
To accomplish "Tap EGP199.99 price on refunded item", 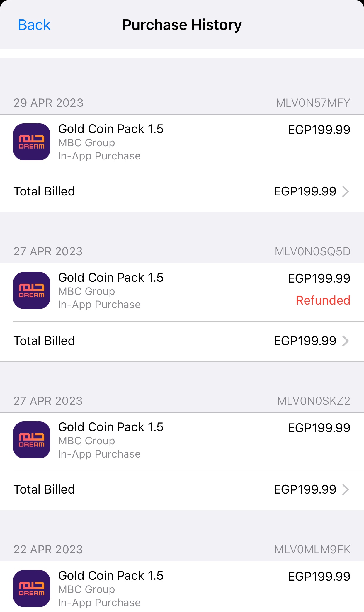I will pyautogui.click(x=319, y=278).
